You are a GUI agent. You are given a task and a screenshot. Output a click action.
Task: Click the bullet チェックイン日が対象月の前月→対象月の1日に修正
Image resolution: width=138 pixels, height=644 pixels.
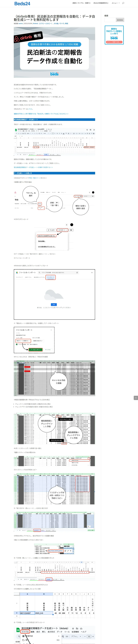pos(33,404)
